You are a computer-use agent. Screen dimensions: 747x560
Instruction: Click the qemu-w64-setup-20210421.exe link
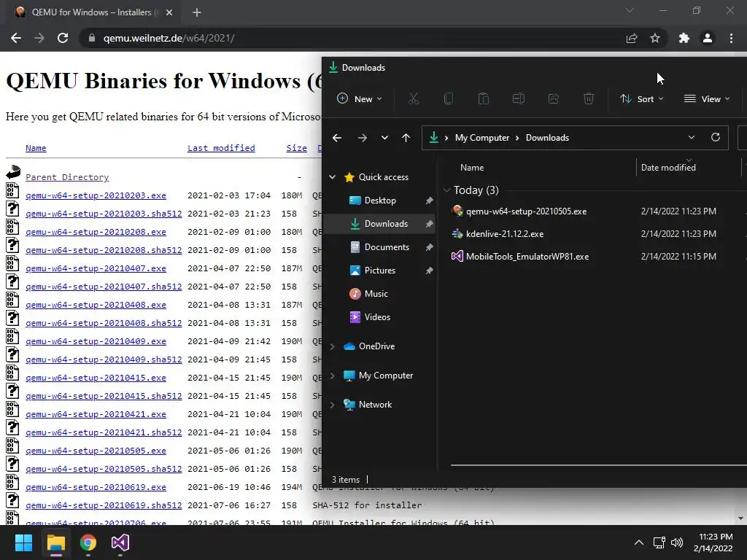pos(96,414)
